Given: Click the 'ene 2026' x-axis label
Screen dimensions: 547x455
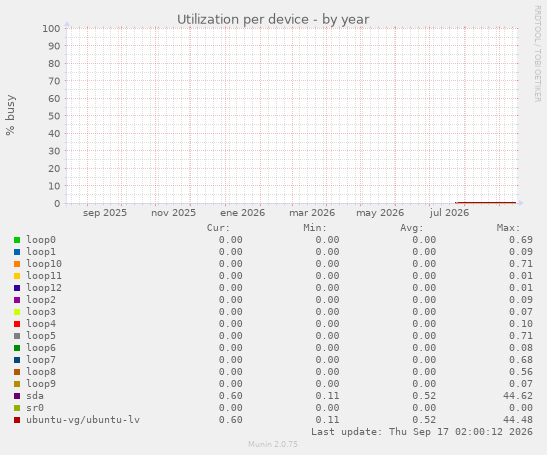Looking at the screenshot, I should click(242, 213).
